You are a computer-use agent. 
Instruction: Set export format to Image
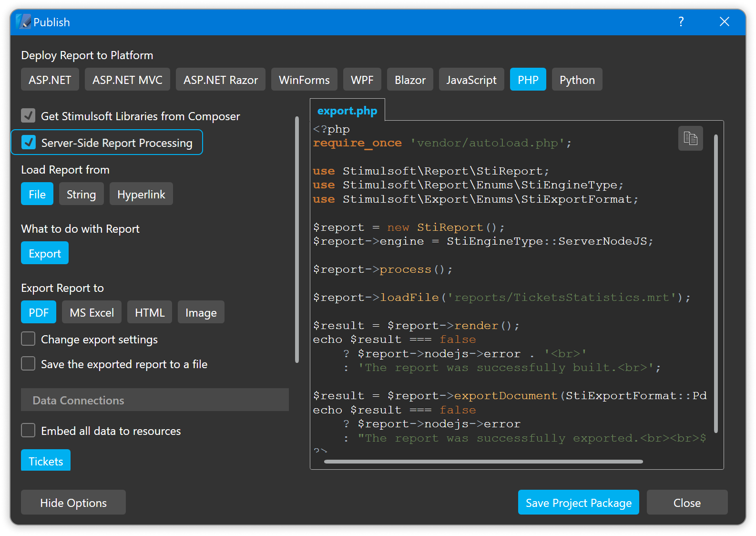pos(201,312)
